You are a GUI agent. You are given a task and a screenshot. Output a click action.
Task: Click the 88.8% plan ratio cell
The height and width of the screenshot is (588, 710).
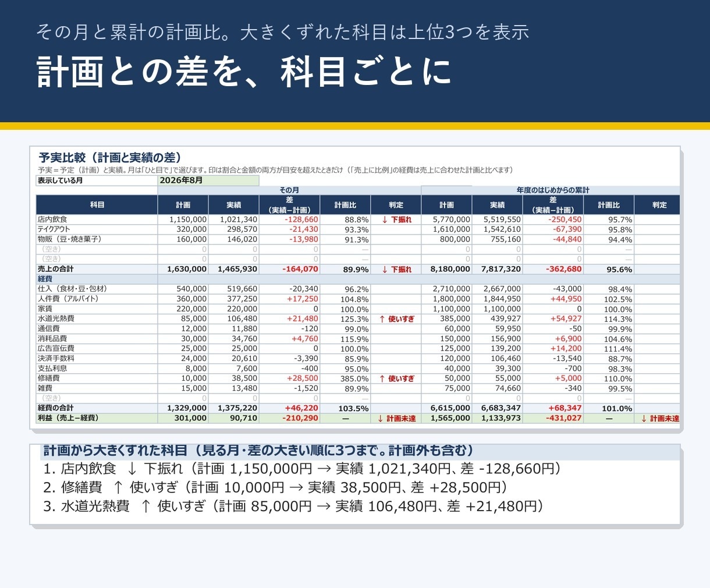click(x=345, y=219)
